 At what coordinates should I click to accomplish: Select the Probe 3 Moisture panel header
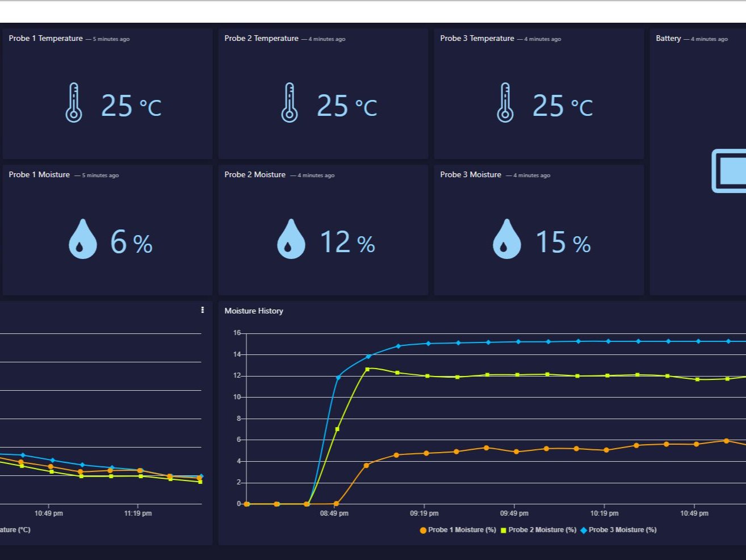point(470,174)
